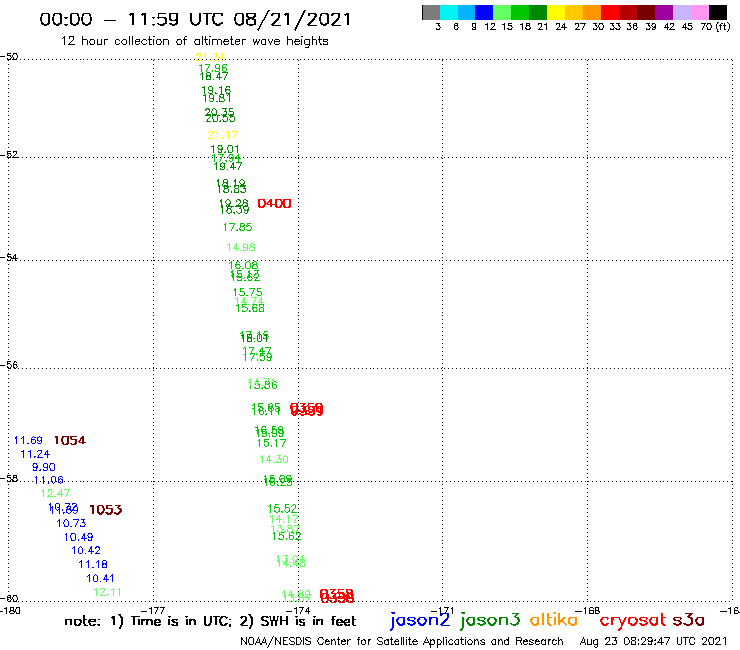The height and width of the screenshot is (650, 740).
Task: Click the note about UTC time and SWH feet
Action: tap(210, 621)
